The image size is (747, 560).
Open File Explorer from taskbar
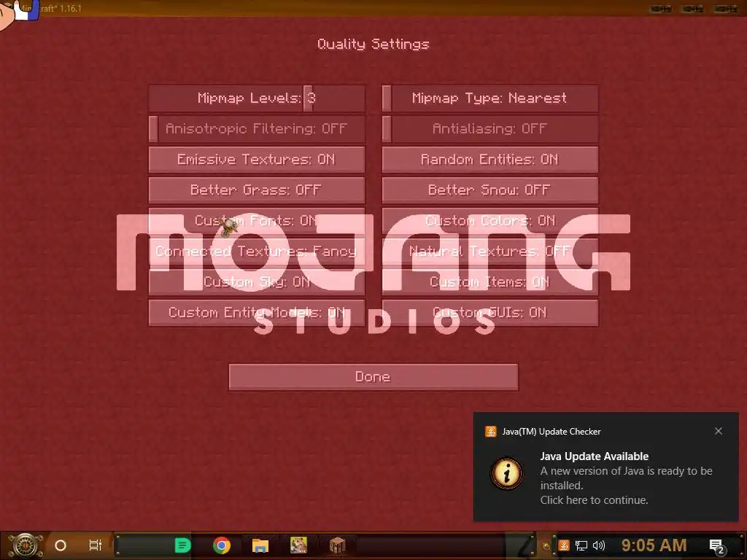(x=260, y=545)
